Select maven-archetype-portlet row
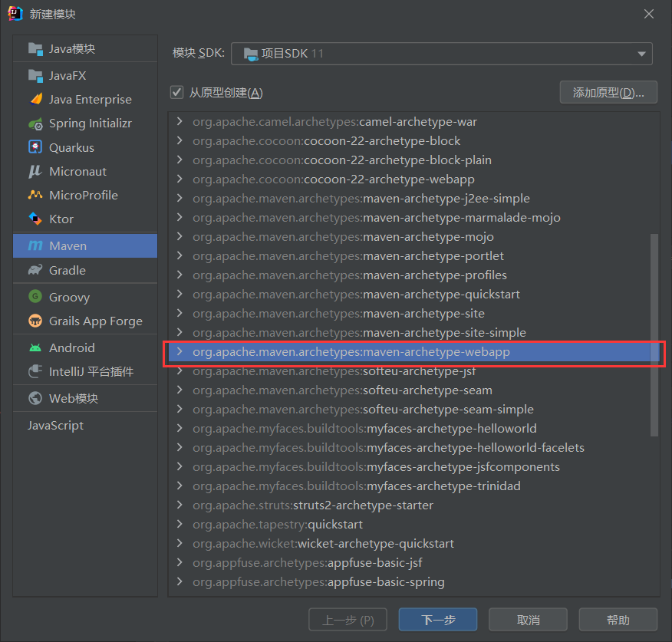 pyautogui.click(x=413, y=256)
